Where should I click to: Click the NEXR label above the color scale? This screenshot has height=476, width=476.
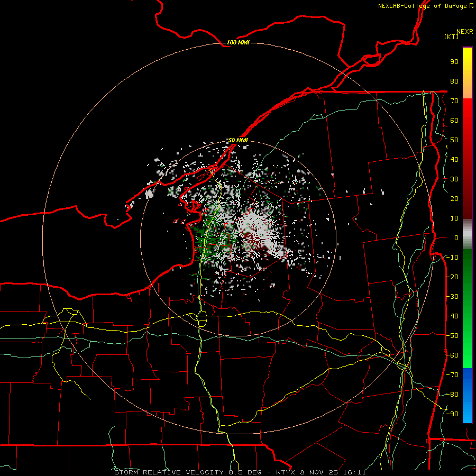pos(465,32)
